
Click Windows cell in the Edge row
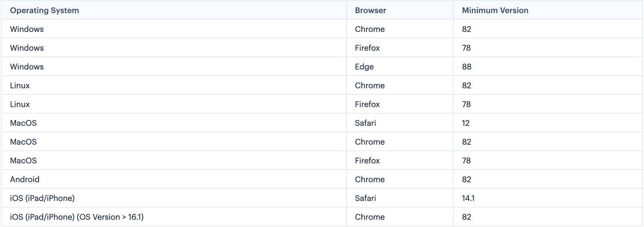click(x=27, y=67)
